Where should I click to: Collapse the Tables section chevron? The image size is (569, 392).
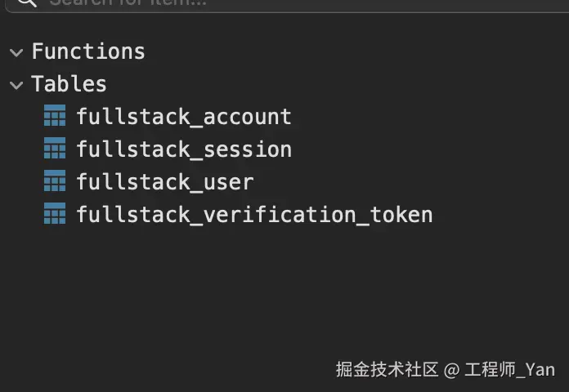click(x=16, y=85)
